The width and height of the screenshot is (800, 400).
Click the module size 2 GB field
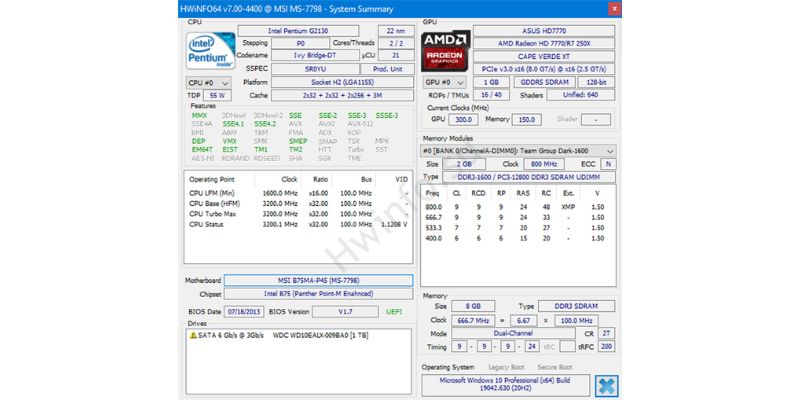pyautogui.click(x=464, y=164)
